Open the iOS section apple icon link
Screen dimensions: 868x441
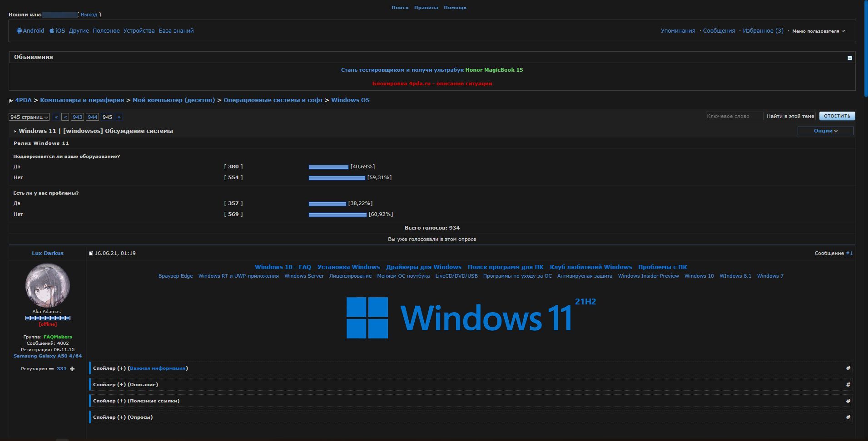click(x=52, y=31)
